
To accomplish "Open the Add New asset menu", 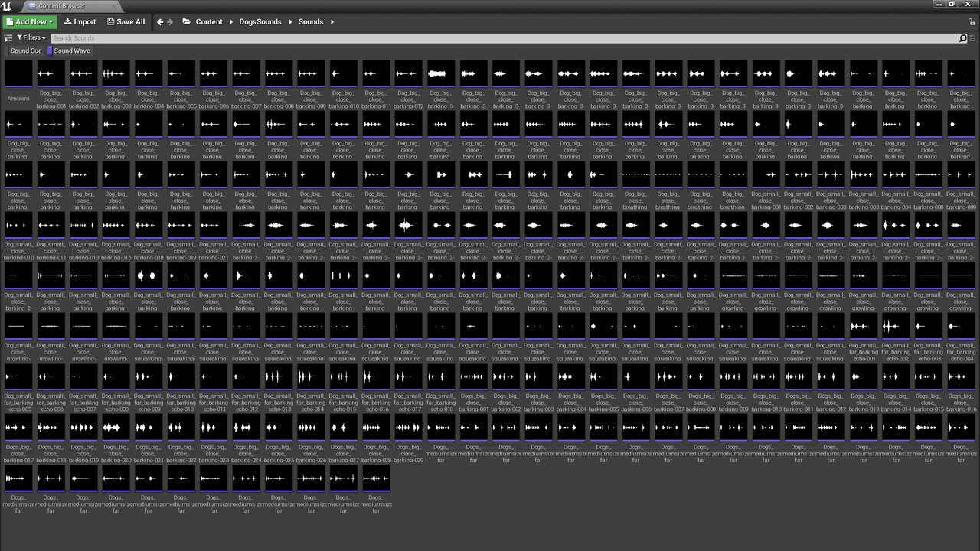I will (x=29, y=22).
